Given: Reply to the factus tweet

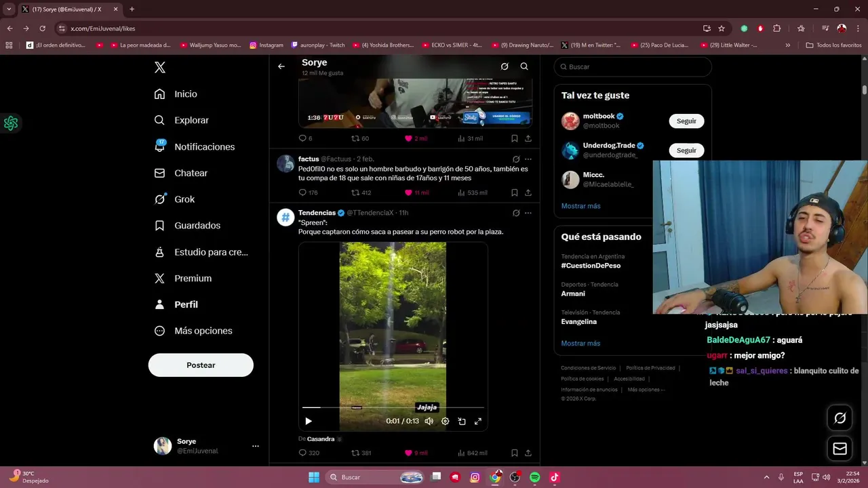Looking at the screenshot, I should tap(308, 192).
